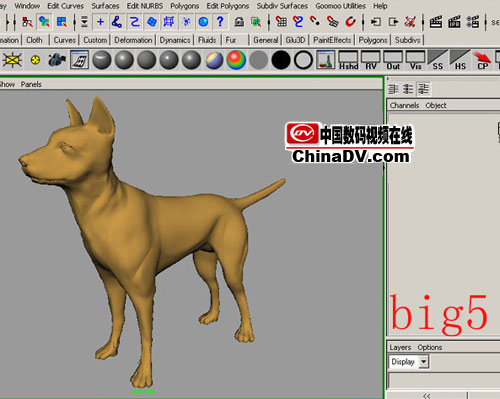
Task: Open the Object menu in channel box
Action: tap(436, 105)
